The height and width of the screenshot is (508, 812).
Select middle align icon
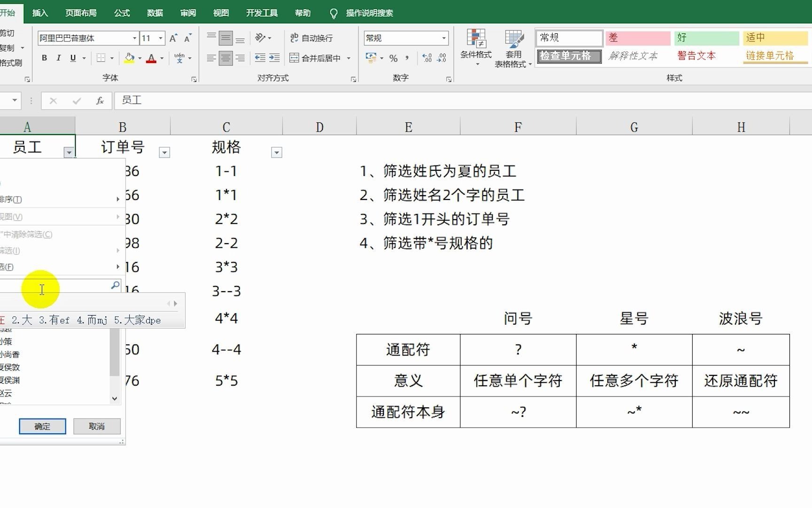(226, 38)
